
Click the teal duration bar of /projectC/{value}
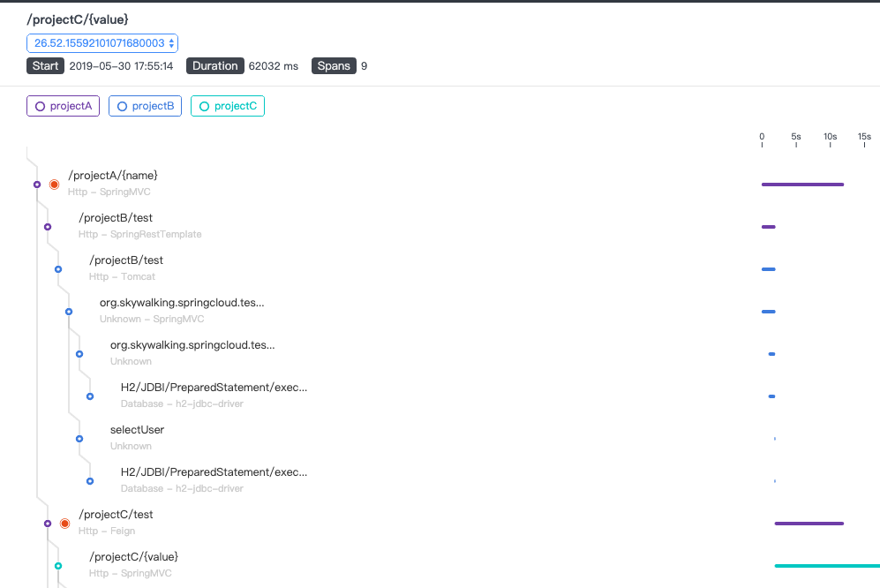(827, 566)
